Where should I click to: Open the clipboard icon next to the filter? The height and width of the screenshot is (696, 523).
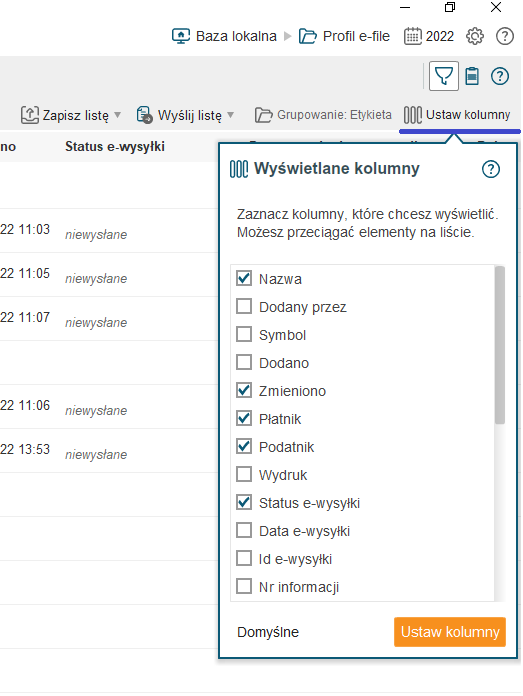pos(472,76)
